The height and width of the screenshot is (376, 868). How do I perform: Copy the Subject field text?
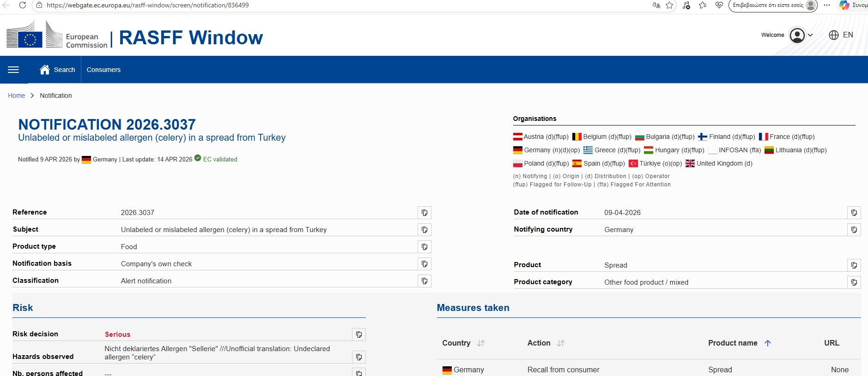[424, 230]
